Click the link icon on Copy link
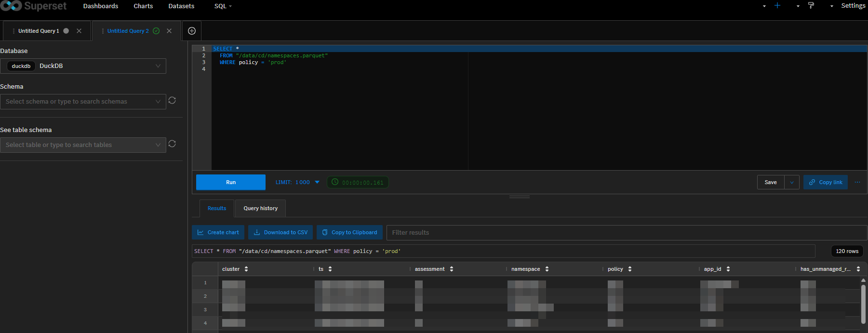 812,182
